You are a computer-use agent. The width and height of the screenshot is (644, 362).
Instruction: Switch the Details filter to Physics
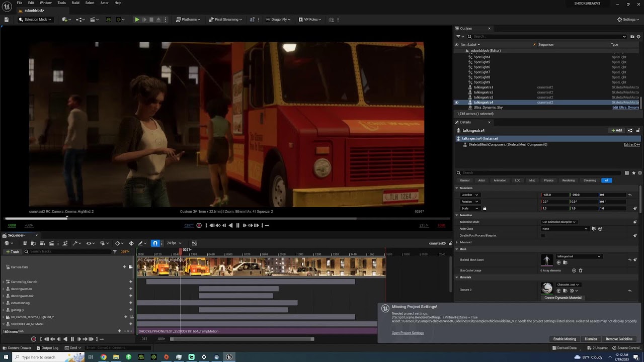click(548, 180)
